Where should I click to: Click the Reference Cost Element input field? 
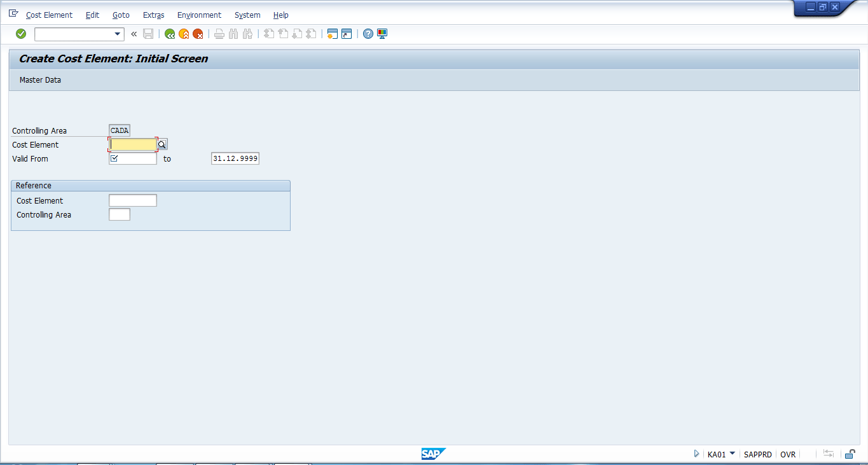point(133,200)
